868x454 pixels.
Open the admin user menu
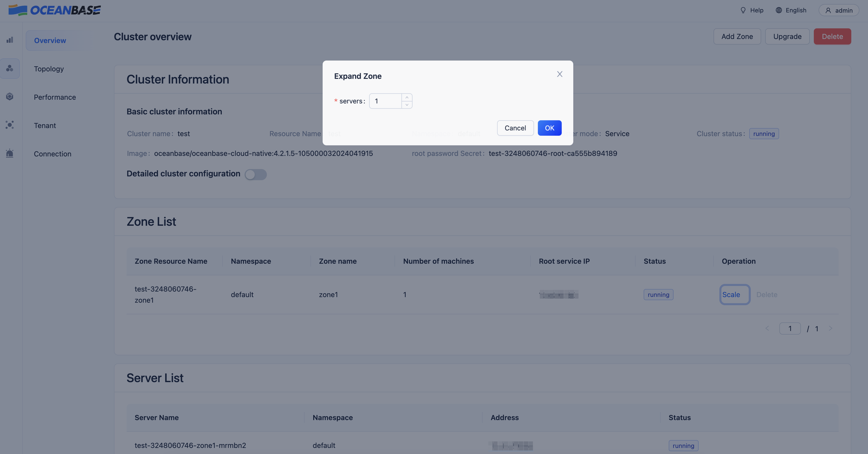tap(839, 10)
